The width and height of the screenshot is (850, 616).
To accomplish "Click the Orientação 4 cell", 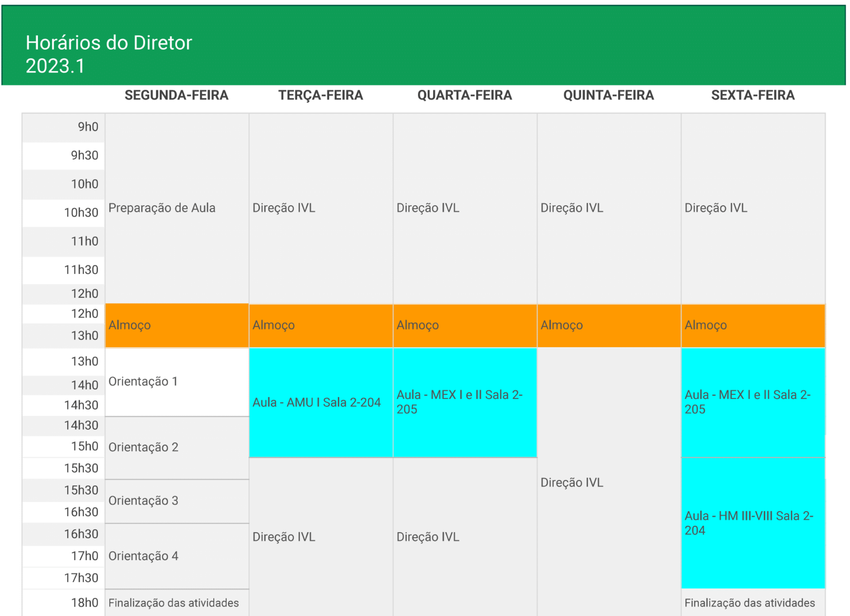I will coord(176,556).
